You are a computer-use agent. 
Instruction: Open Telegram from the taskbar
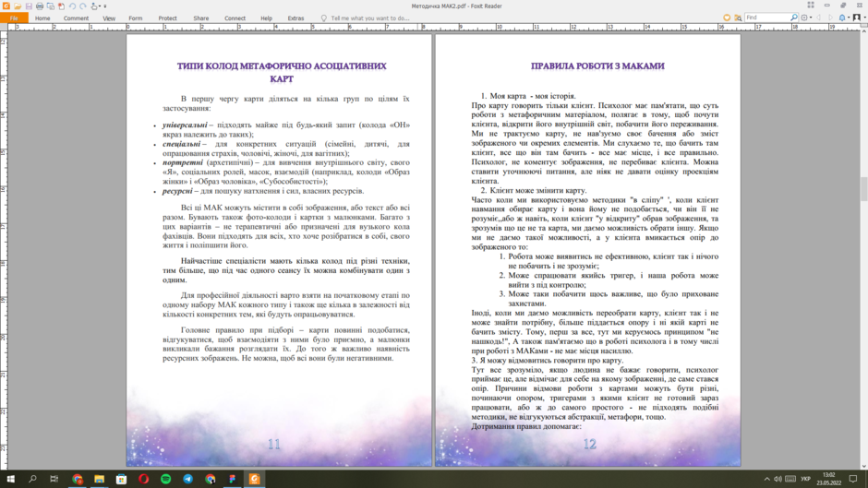click(x=187, y=479)
